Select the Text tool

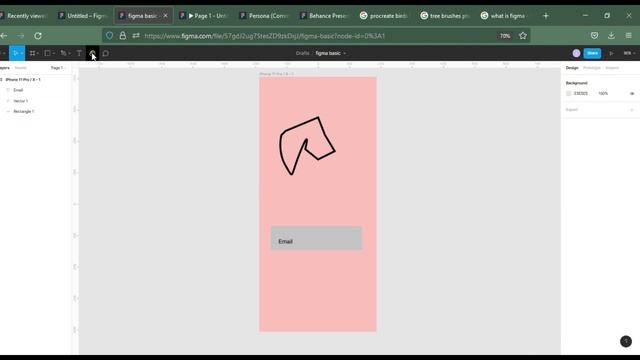[x=79, y=53]
